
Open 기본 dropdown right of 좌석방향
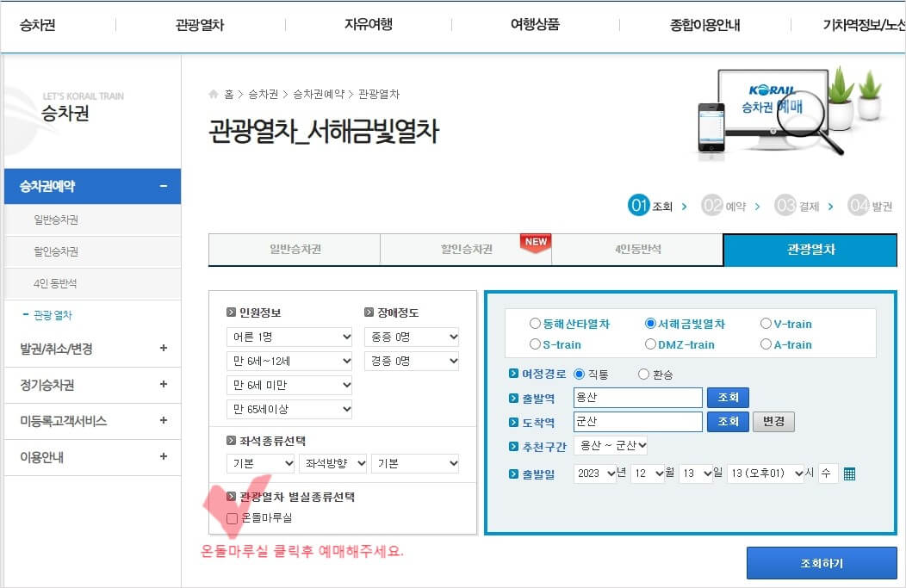pos(415,463)
